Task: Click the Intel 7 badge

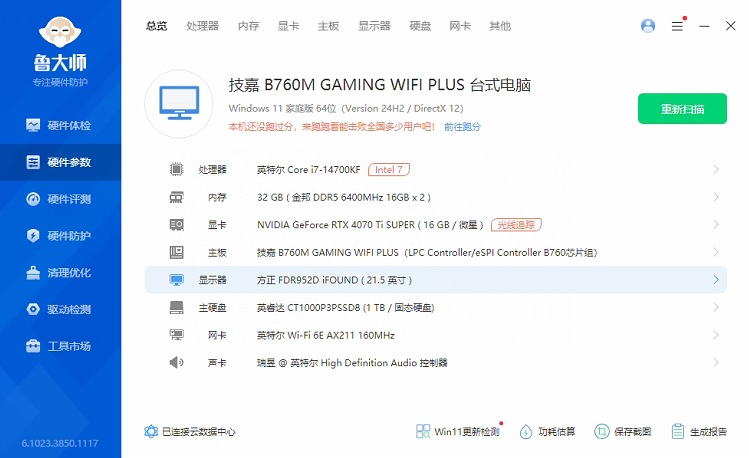Action: click(388, 170)
